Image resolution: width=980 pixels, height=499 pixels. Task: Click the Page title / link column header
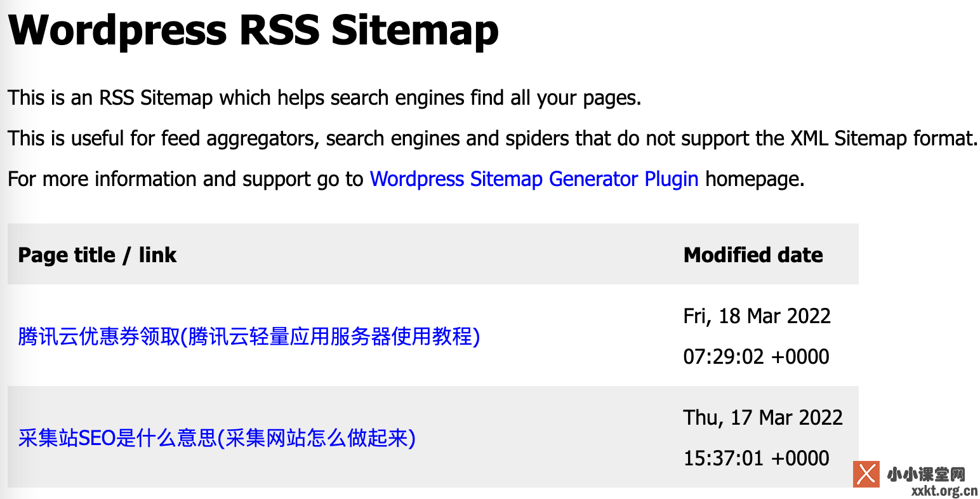(x=97, y=255)
